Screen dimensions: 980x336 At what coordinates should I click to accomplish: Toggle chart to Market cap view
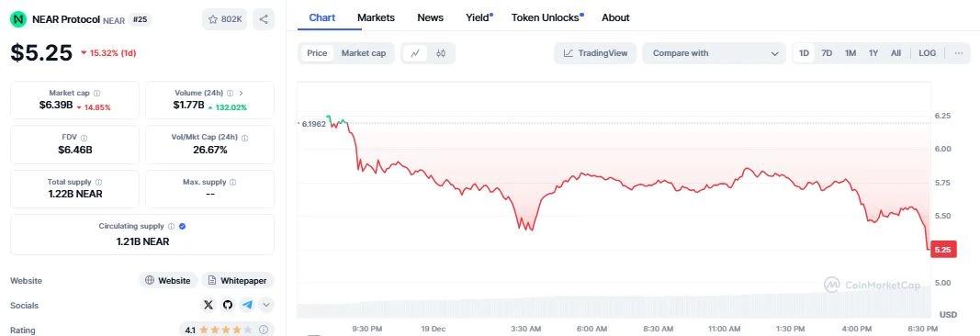coord(363,53)
